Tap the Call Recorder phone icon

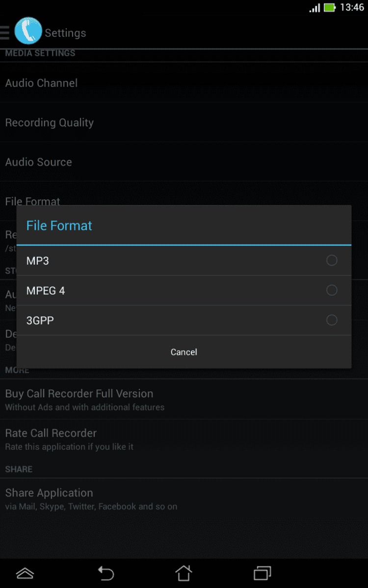click(x=28, y=31)
